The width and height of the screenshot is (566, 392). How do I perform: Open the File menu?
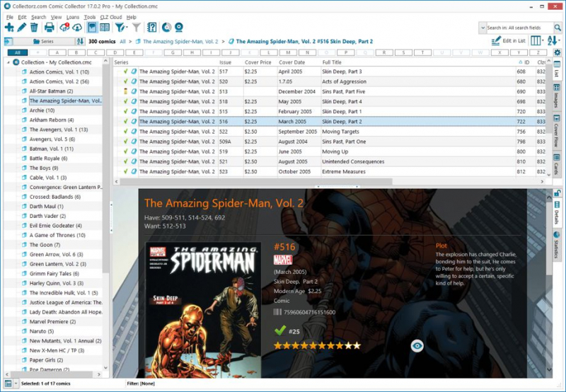coord(10,17)
